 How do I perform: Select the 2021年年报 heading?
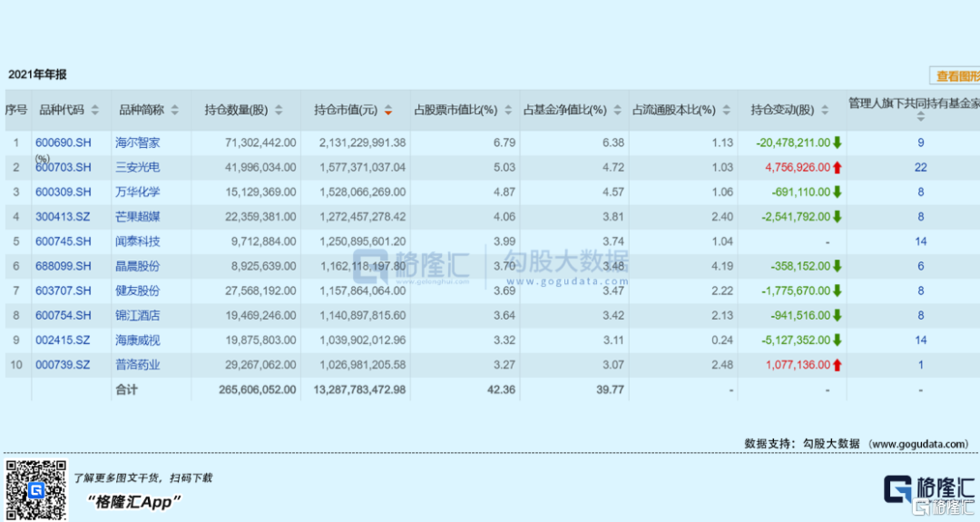point(37,74)
